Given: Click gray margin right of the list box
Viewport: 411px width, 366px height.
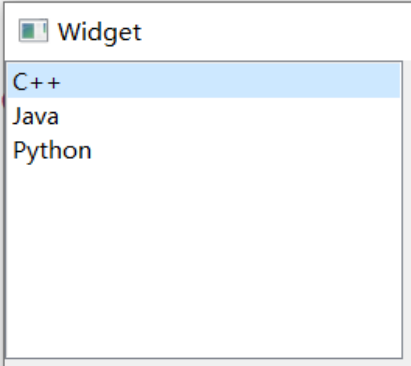Looking at the screenshot, I should click(407, 210).
